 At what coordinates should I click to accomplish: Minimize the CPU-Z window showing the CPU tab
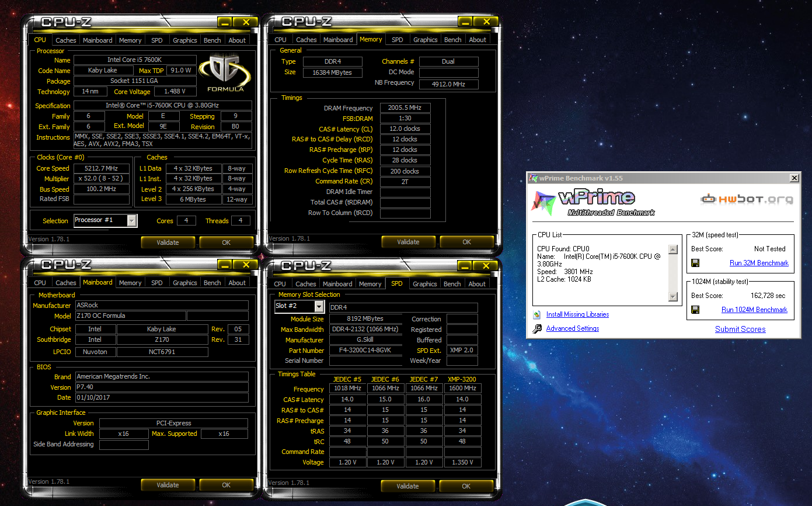pos(225,22)
